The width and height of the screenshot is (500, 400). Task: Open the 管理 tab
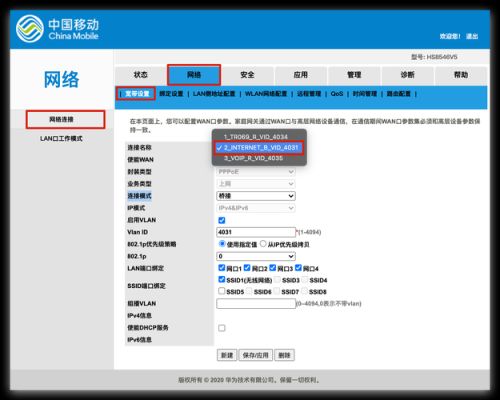(354, 75)
